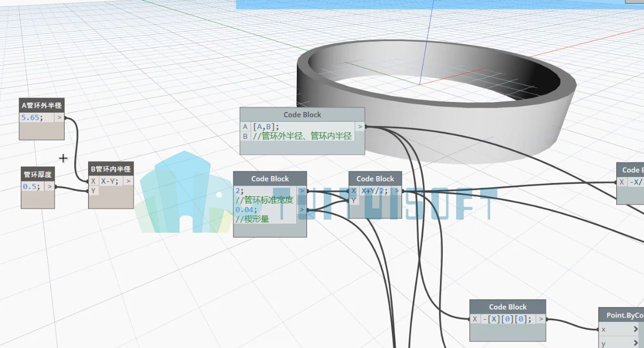The image size is (644, 348).
Task: Click output port of [A,B] Code Block
Action: click(x=360, y=126)
